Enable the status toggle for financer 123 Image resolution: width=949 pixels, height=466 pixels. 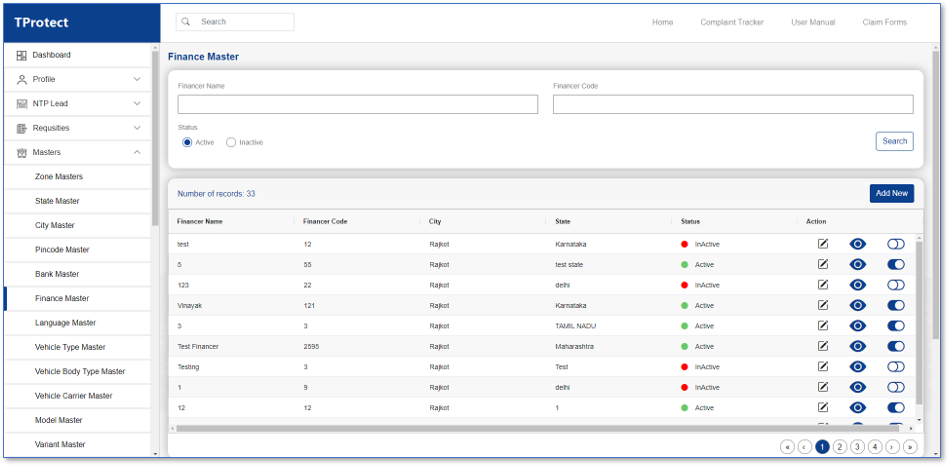pyautogui.click(x=895, y=285)
